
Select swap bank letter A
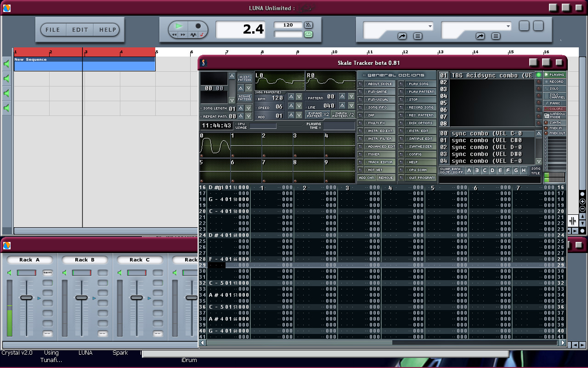(469, 171)
